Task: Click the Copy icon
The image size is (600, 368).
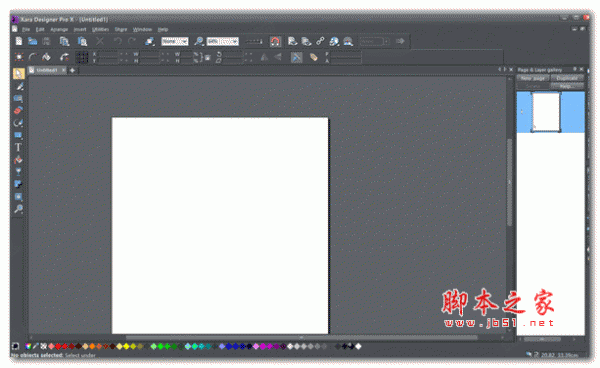Action: coord(64,41)
